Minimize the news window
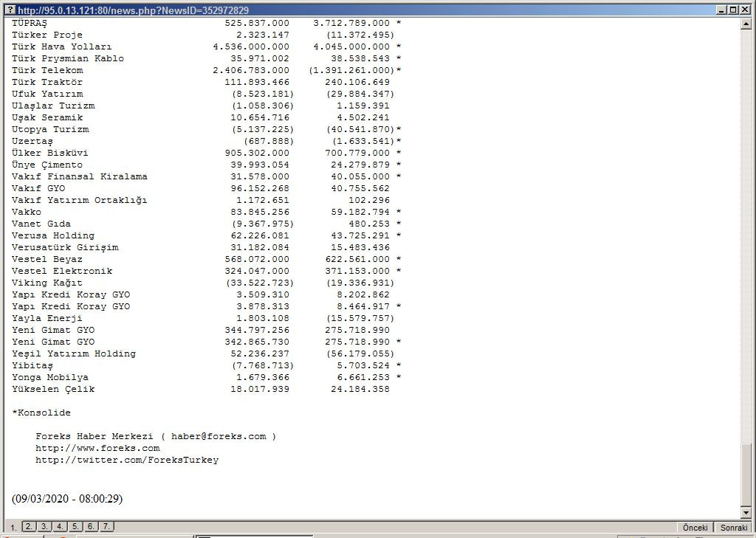The height and width of the screenshot is (538, 756). tap(721, 10)
